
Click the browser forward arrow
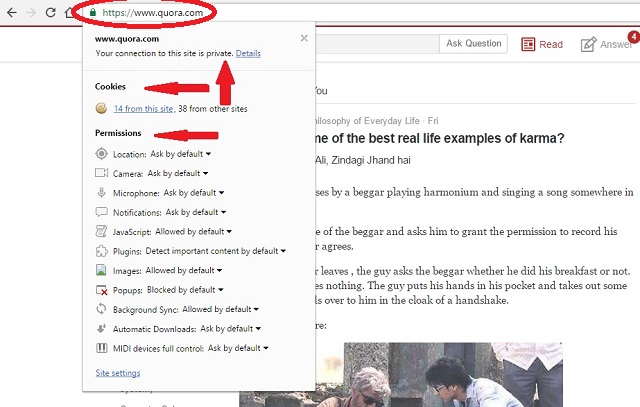click(x=29, y=13)
